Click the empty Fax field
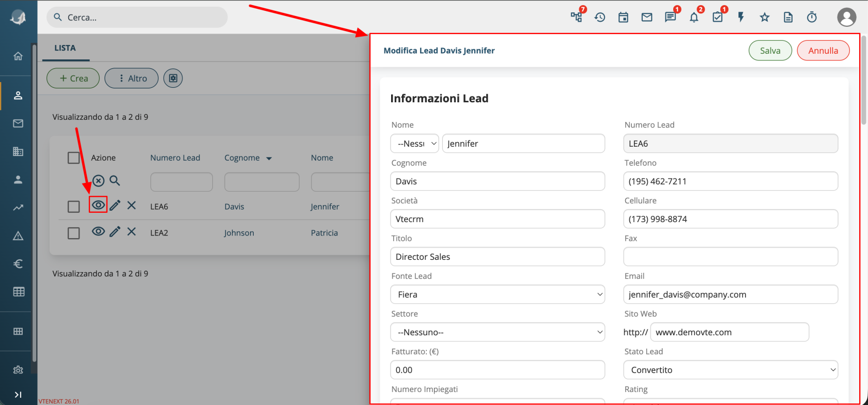The width and height of the screenshot is (868, 405). 731,257
